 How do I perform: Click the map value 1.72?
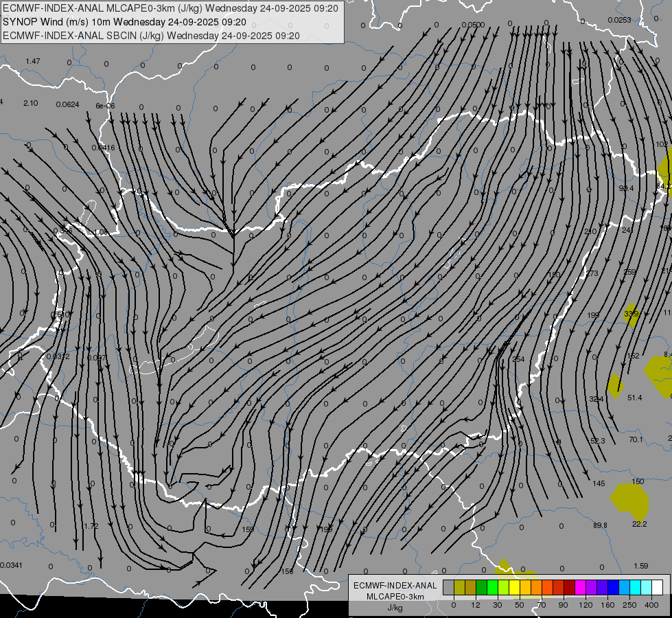tap(91, 526)
